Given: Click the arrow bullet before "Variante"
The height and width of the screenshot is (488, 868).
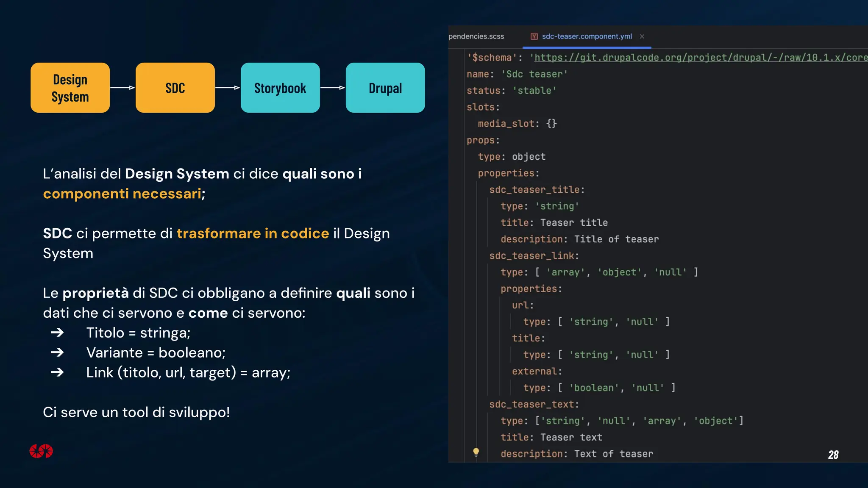Looking at the screenshot, I should pyautogui.click(x=57, y=352).
